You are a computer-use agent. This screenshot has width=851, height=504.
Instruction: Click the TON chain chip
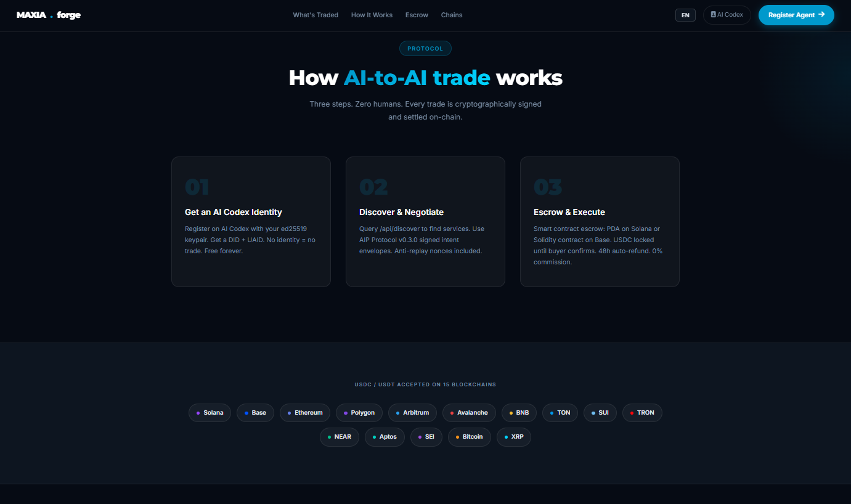(560, 413)
